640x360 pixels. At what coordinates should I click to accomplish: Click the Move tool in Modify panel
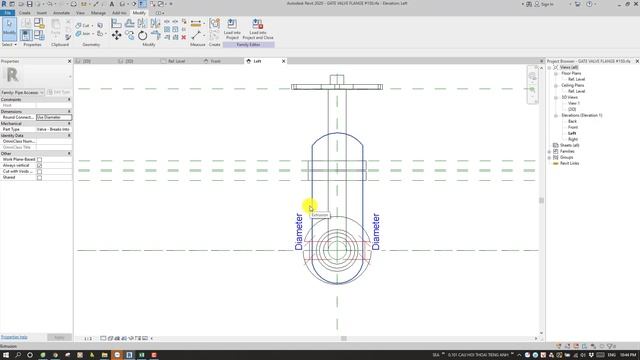pyautogui.click(x=116, y=36)
